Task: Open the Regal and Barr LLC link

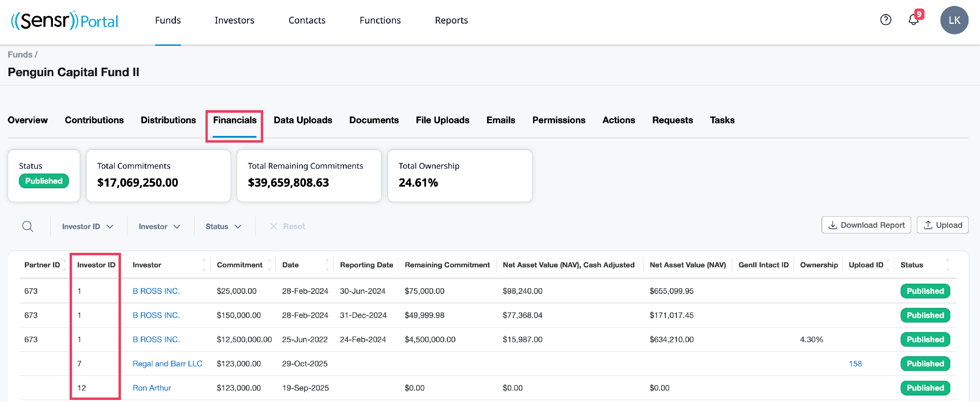Action: (167, 363)
